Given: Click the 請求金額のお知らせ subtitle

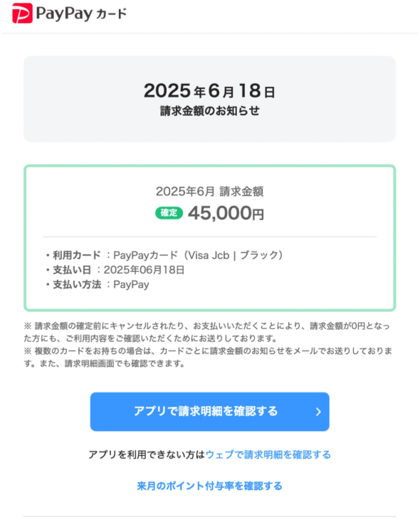Looking at the screenshot, I should pyautogui.click(x=210, y=111).
